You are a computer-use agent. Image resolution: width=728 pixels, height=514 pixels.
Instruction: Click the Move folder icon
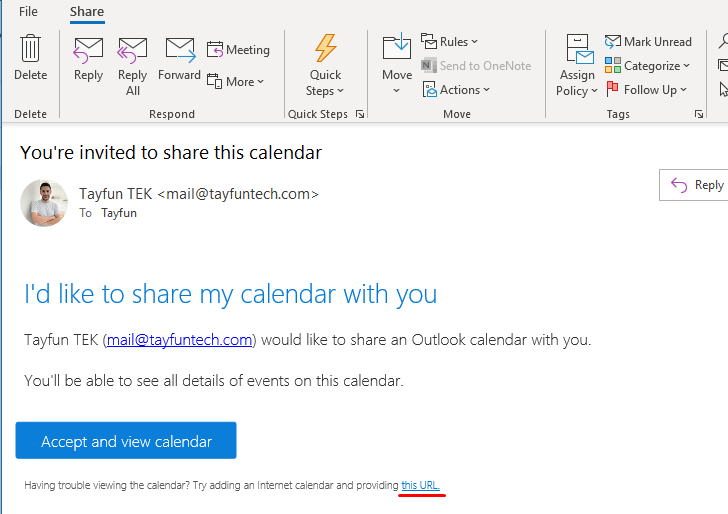pyautogui.click(x=397, y=48)
